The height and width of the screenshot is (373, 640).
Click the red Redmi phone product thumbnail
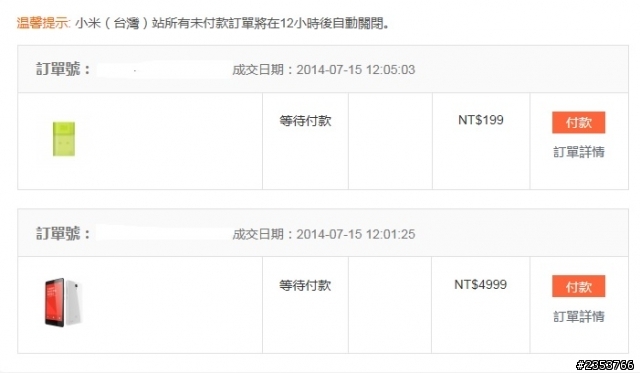click(64, 302)
